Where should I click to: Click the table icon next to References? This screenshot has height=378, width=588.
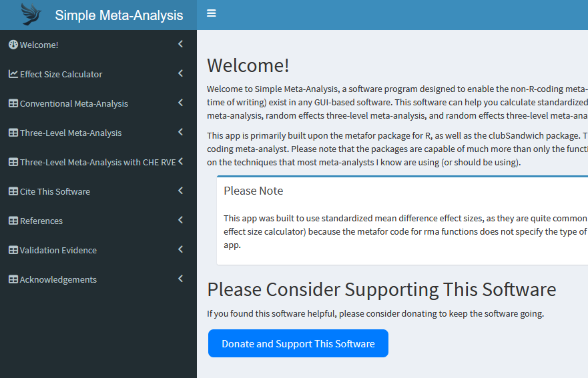coord(13,221)
